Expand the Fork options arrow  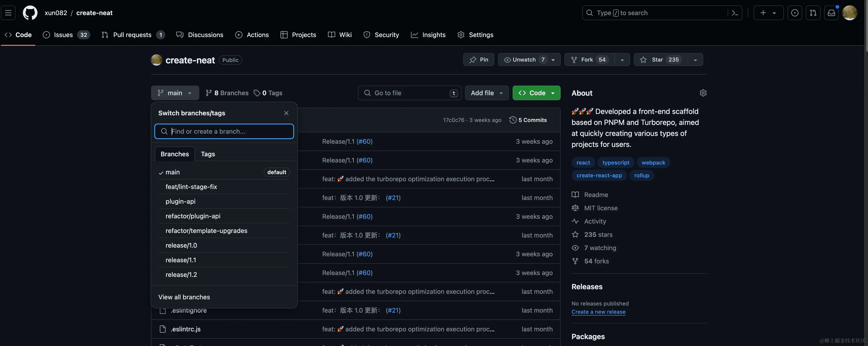(622, 60)
